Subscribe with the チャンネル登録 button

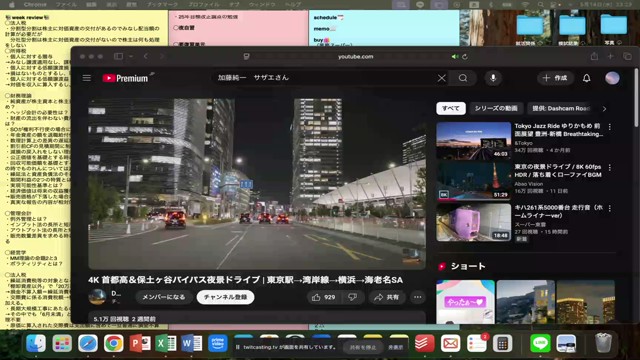225,297
